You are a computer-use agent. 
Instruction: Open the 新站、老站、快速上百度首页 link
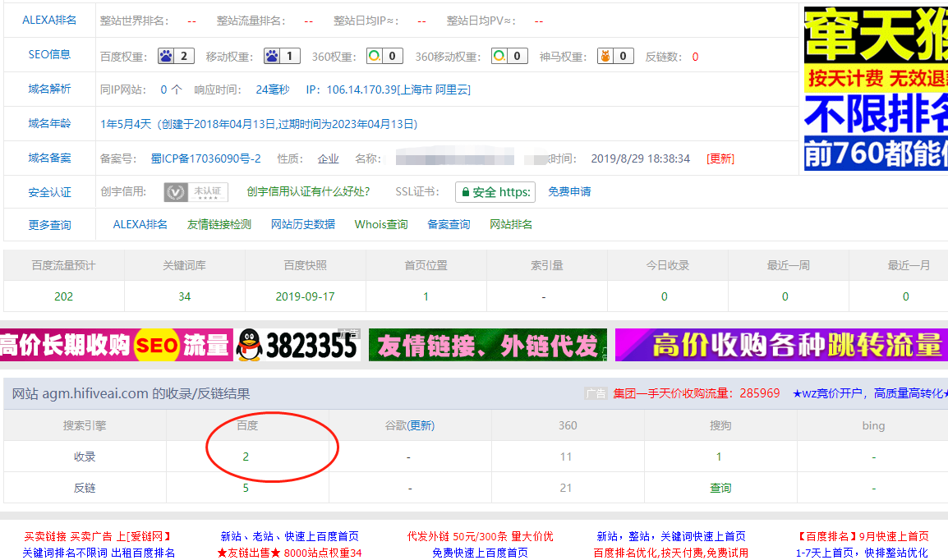click(x=290, y=536)
